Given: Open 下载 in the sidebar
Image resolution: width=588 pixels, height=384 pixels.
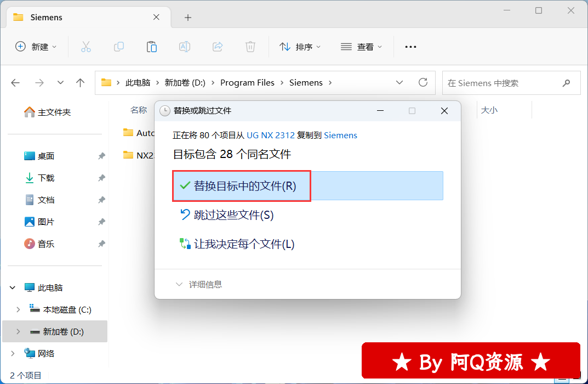Looking at the screenshot, I should point(46,178).
